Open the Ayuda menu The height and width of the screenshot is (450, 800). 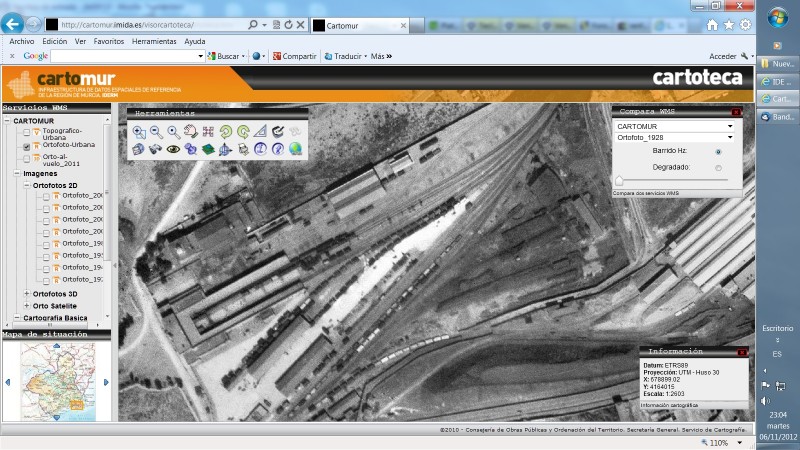194,41
